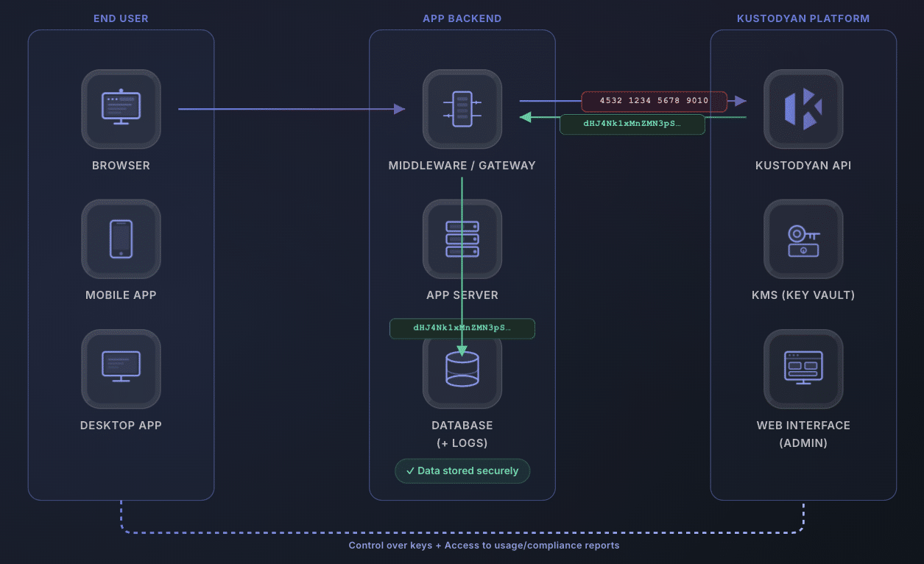Toggle the red card number badge 4532 1234

point(654,101)
